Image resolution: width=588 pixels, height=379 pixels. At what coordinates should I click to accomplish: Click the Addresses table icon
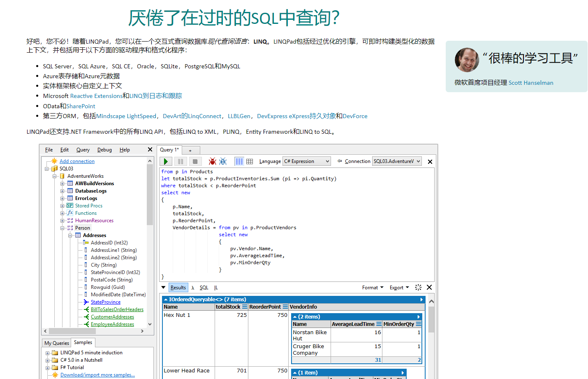pyautogui.click(x=78, y=235)
